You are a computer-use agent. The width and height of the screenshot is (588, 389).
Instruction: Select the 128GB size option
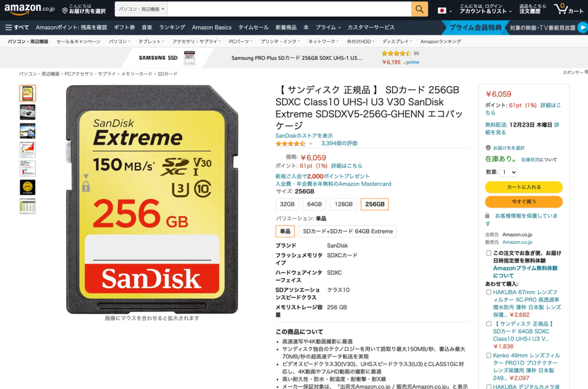coord(343,205)
